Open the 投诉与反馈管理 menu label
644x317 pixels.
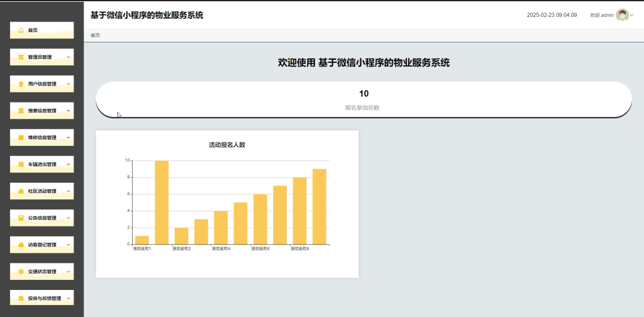[45, 299]
